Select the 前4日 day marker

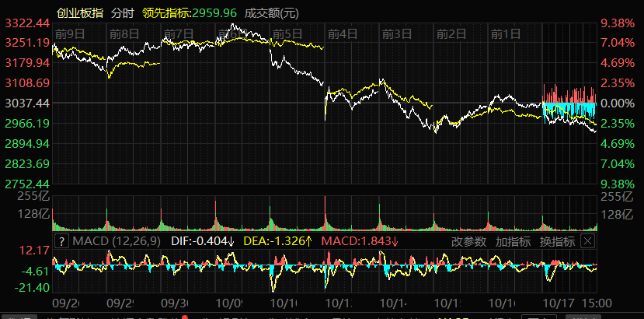[x=342, y=33]
